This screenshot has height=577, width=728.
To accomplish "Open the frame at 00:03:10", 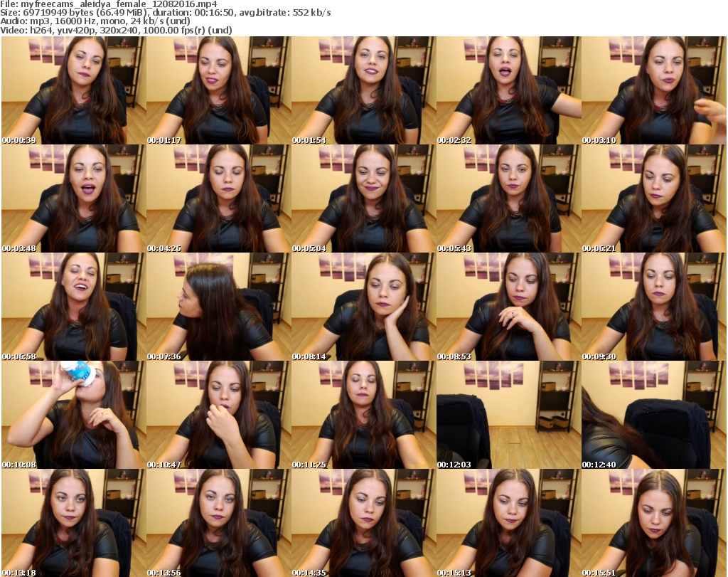I will pyautogui.click(x=654, y=90).
